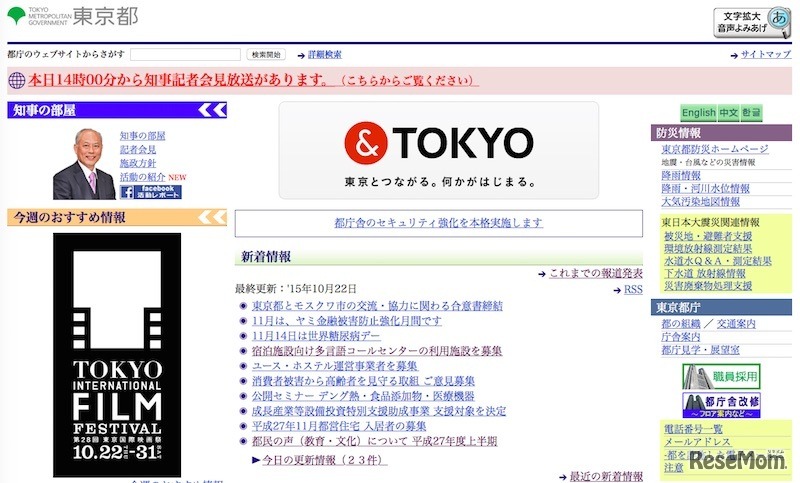Open the RSS feed link

(x=633, y=290)
